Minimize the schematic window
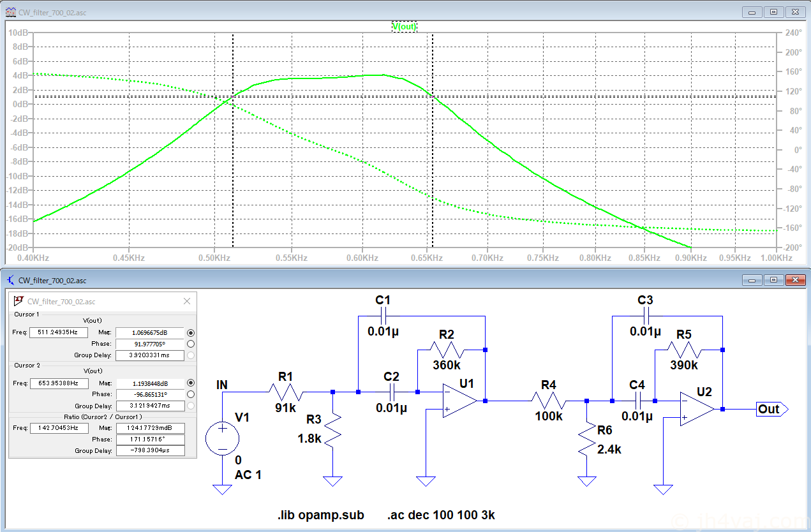The height and width of the screenshot is (532, 811). (754, 280)
